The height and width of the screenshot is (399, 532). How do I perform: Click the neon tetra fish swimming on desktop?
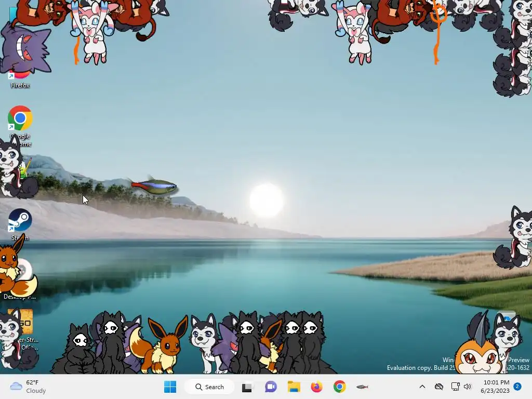click(x=154, y=185)
